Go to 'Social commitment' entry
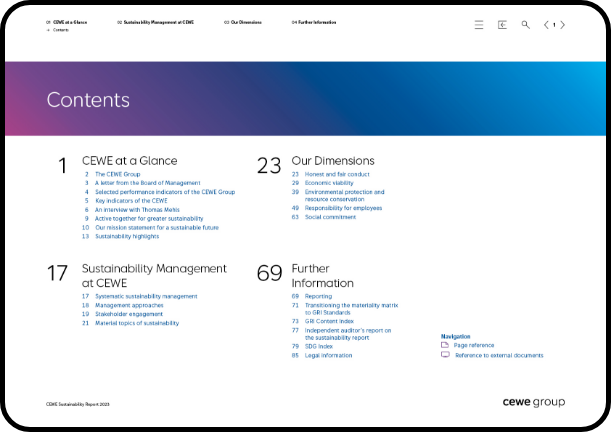The width and height of the screenshot is (611, 432). (330, 217)
